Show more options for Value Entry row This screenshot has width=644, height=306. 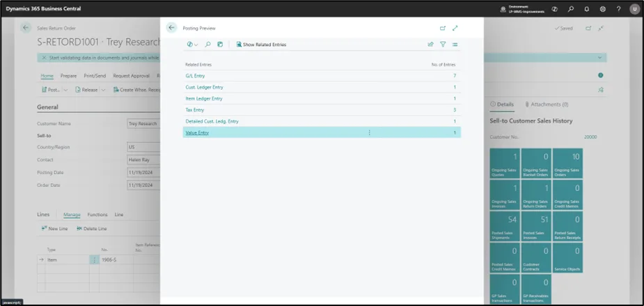(x=369, y=132)
